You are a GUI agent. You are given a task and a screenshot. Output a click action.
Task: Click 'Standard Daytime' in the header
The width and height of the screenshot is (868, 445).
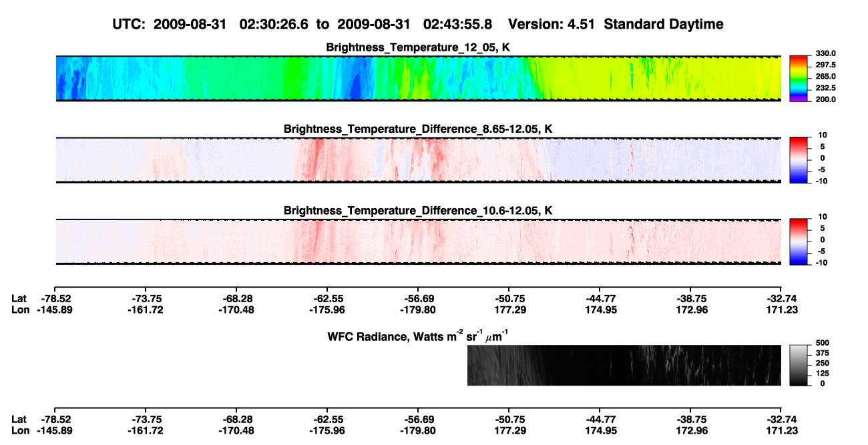pos(664,25)
